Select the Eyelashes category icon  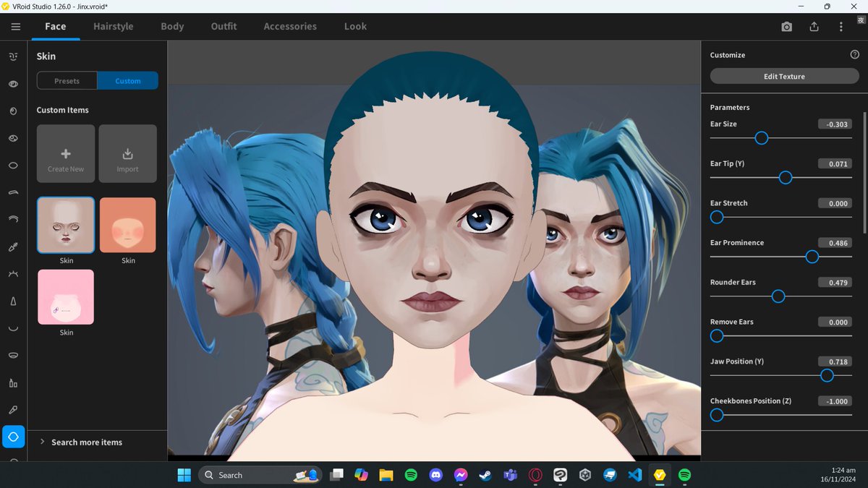coord(13,274)
